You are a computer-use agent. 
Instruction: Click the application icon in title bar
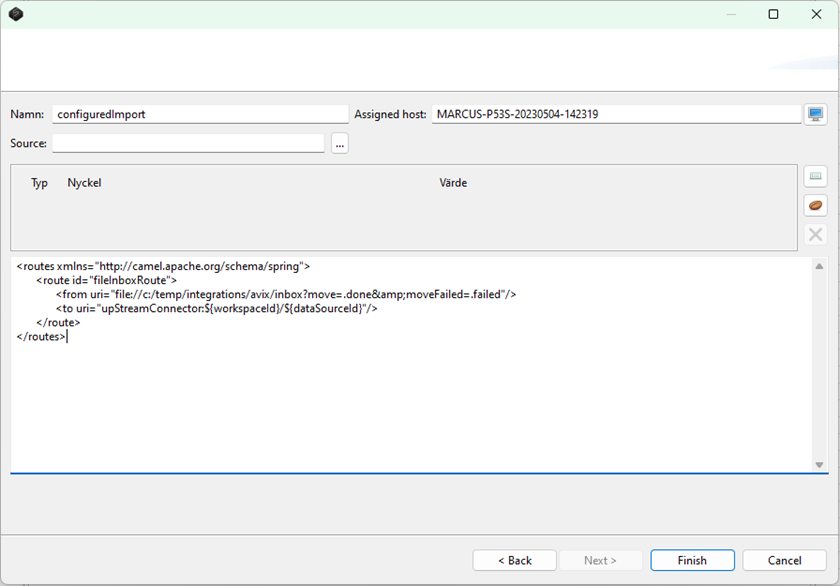click(16, 14)
